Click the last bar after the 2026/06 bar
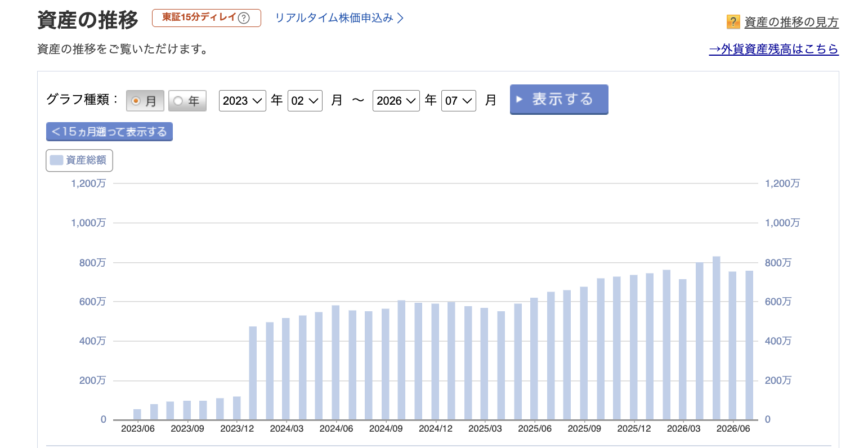This screenshot has height=448, width=868. 749,345
